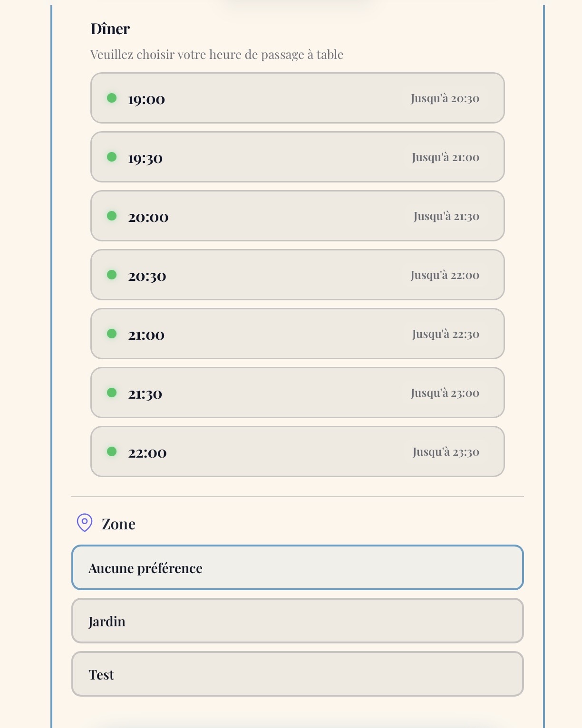The width and height of the screenshot is (582, 728).
Task: Click green availability dot next to 19:00
Action: pos(112,98)
